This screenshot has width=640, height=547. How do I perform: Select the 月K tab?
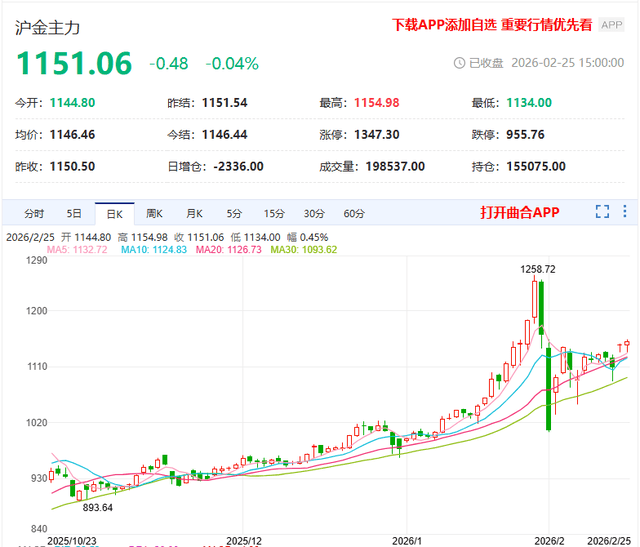(194, 213)
